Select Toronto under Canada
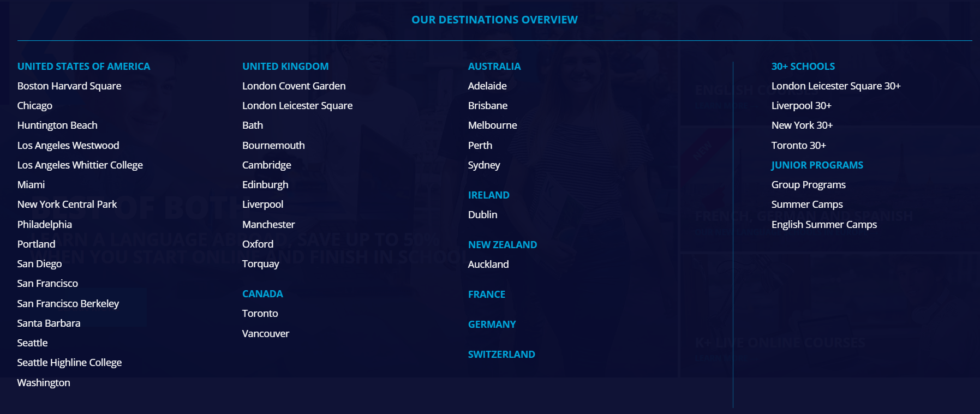The width and height of the screenshot is (980, 414). pyautogui.click(x=260, y=313)
